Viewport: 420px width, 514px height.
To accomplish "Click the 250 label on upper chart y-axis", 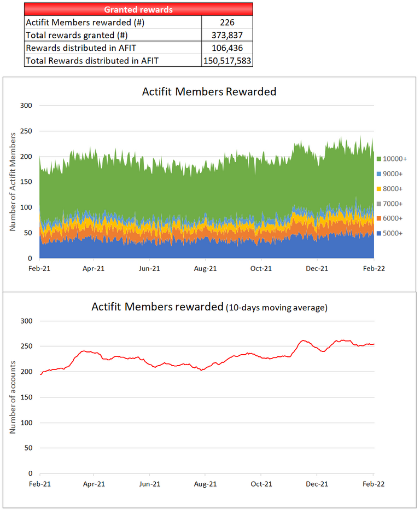I will tap(26, 131).
